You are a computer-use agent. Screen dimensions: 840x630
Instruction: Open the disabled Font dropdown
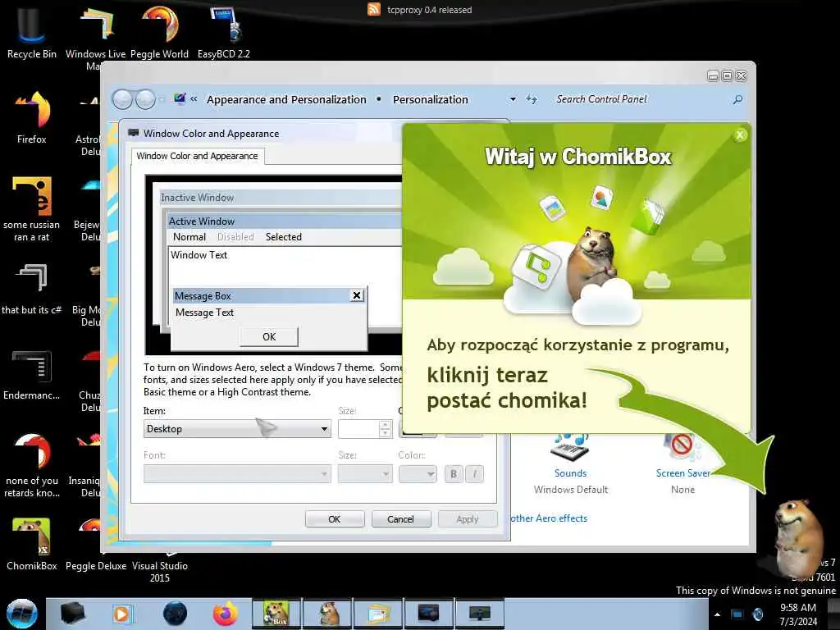(x=237, y=473)
